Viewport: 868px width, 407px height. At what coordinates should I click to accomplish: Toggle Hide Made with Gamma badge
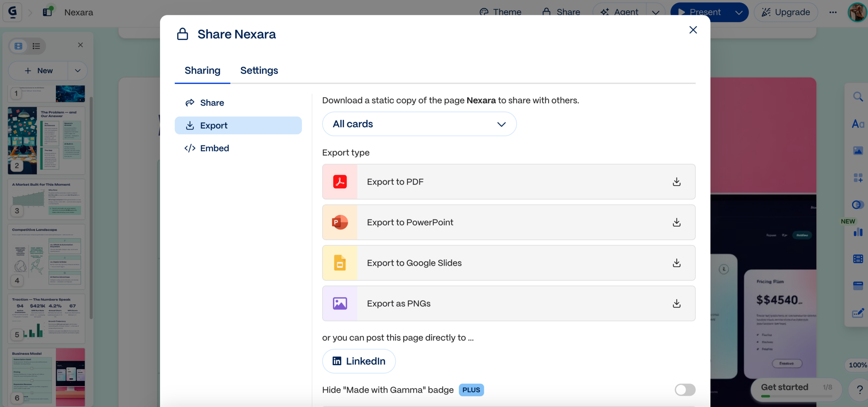pos(685,390)
